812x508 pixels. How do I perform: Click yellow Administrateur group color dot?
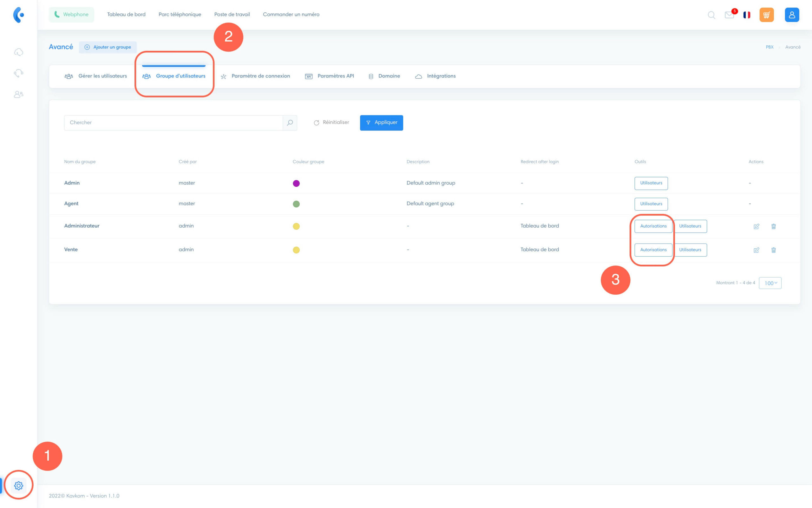point(296,226)
